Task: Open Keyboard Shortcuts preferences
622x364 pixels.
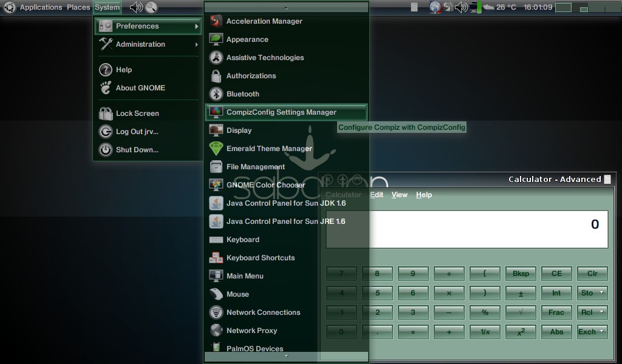Action: pyautogui.click(x=286, y=258)
